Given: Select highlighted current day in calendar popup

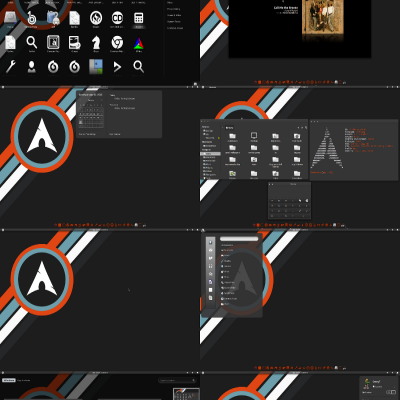Looking at the screenshot, I should [80, 122].
